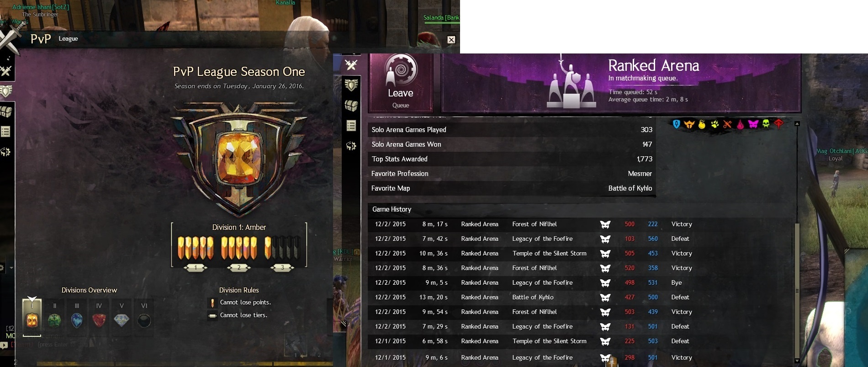Viewport: 868px width, 367px height.
Task: Close the PvP League panel
Action: tap(451, 40)
